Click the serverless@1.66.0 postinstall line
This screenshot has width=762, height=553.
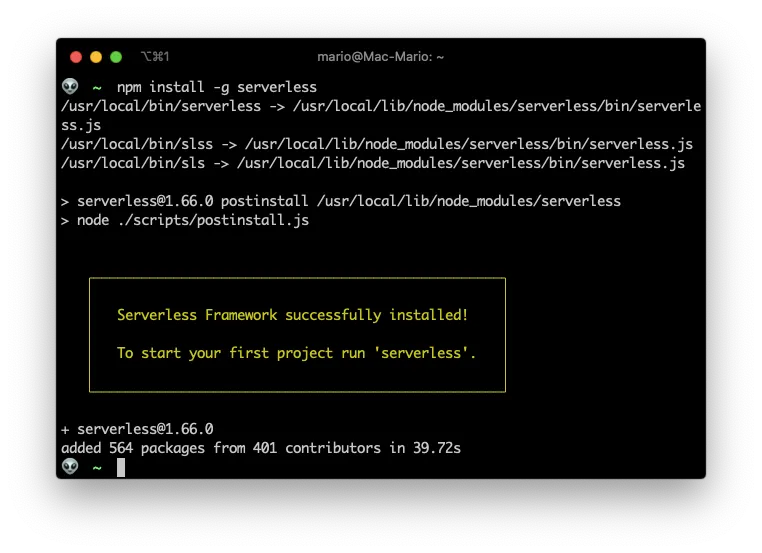tap(341, 201)
